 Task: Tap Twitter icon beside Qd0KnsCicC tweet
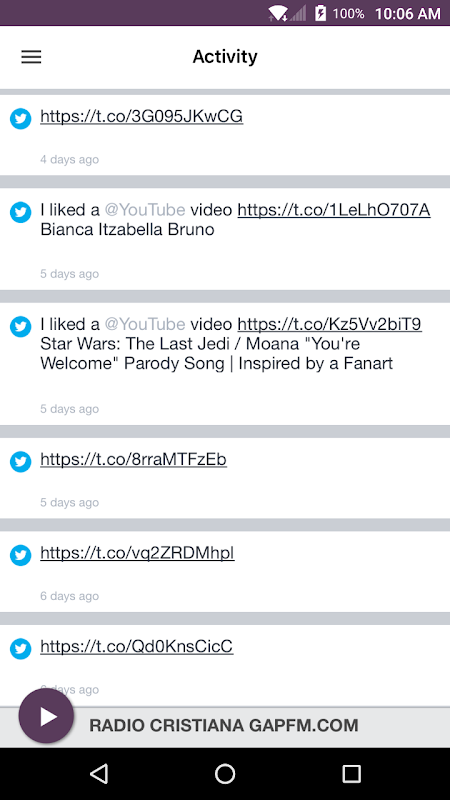(x=20, y=649)
